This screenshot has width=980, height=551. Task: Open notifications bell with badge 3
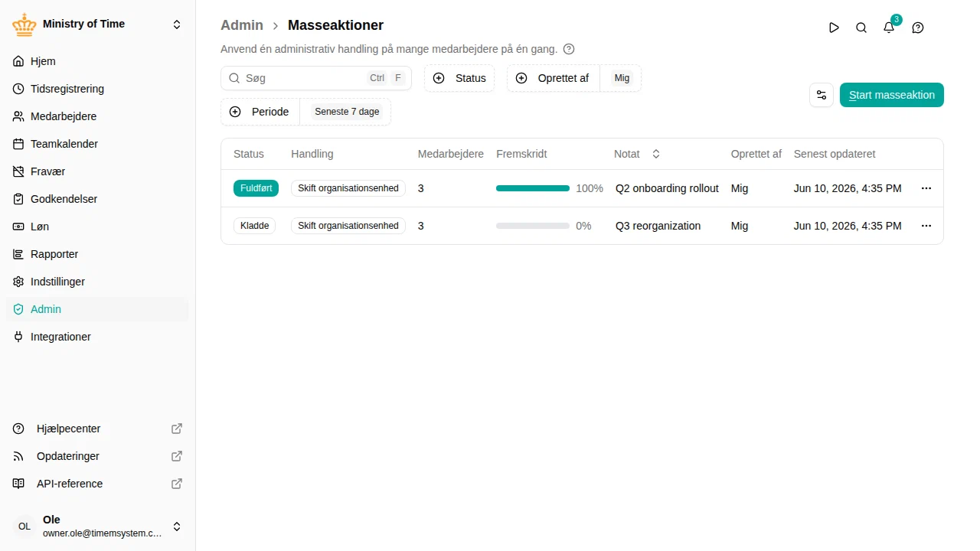coord(889,28)
